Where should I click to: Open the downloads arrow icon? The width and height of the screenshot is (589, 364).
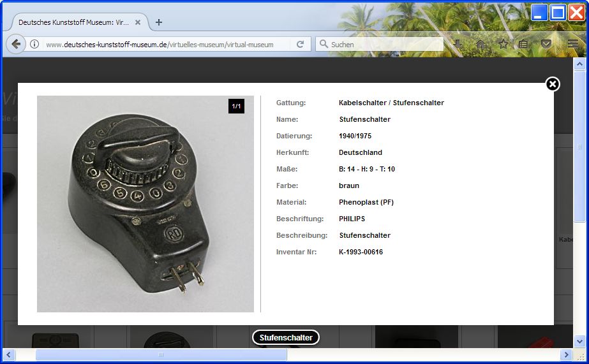tap(458, 44)
